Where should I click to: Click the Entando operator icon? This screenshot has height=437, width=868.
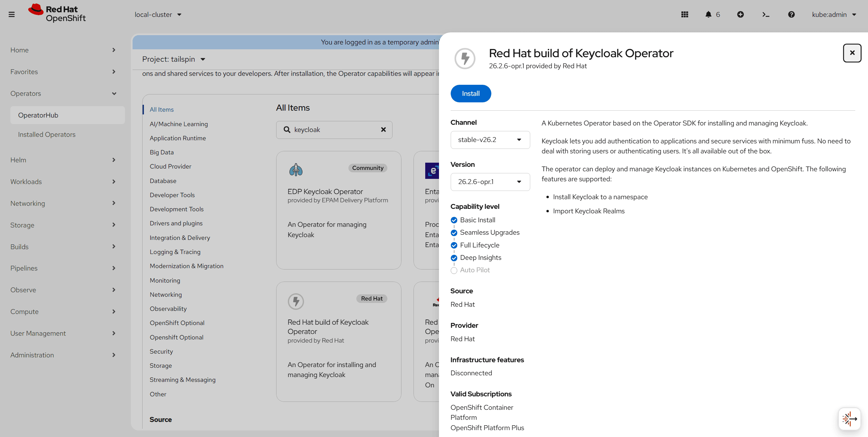click(432, 171)
